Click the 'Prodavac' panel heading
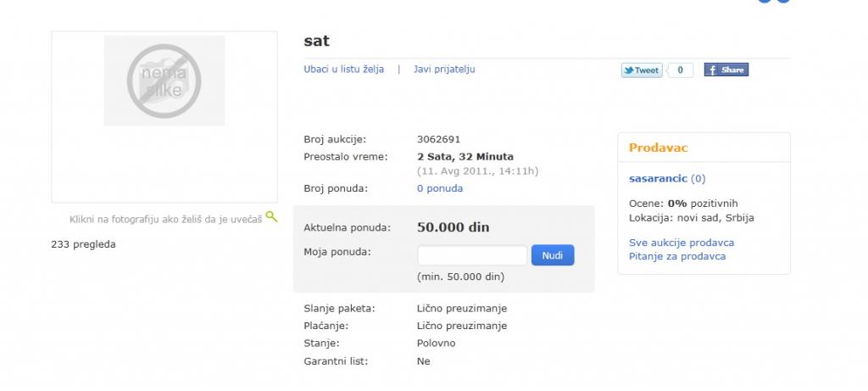This screenshot has width=868, height=391. 659,148
